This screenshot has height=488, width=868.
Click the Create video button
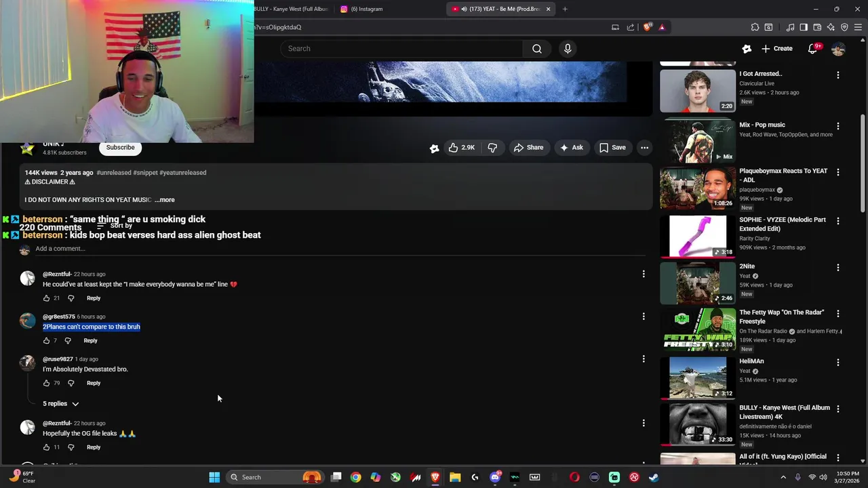776,49
